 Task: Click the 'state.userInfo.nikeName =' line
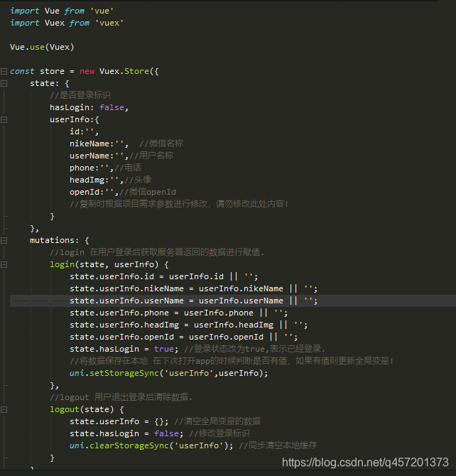194,288
